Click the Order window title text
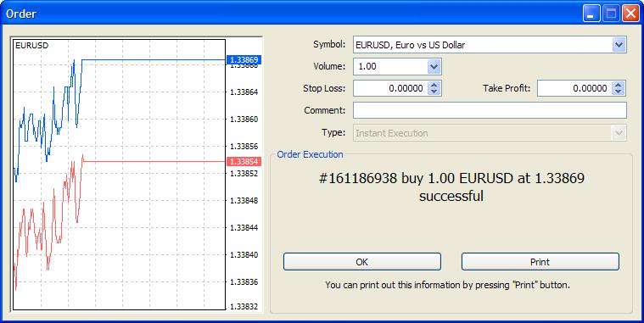This screenshot has width=644, height=323. [x=21, y=14]
